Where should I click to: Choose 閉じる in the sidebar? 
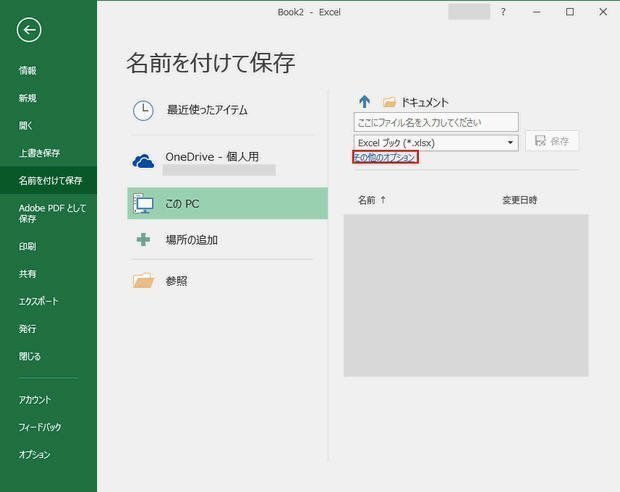pyautogui.click(x=30, y=356)
